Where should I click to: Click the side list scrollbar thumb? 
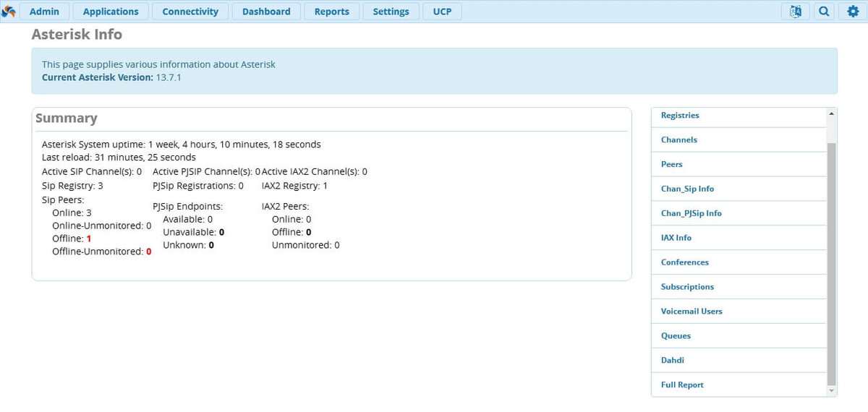(831, 264)
